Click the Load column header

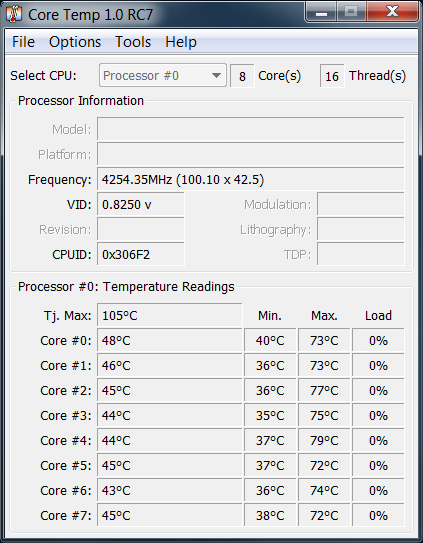tap(378, 315)
